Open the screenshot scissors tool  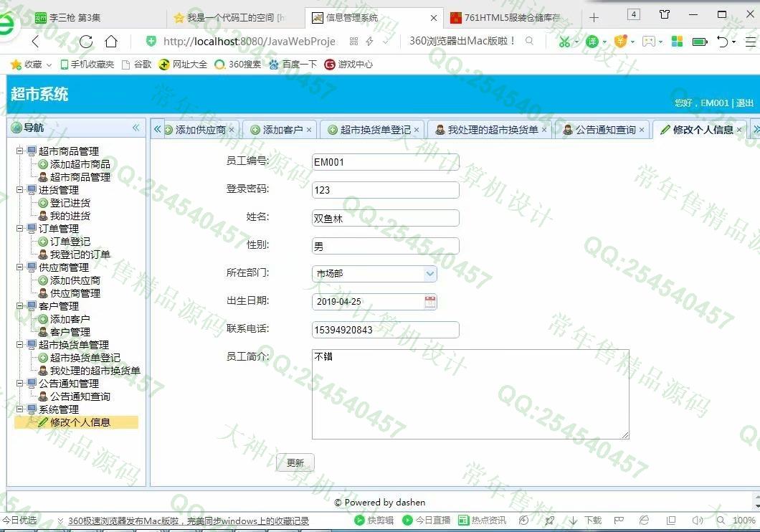[564, 42]
